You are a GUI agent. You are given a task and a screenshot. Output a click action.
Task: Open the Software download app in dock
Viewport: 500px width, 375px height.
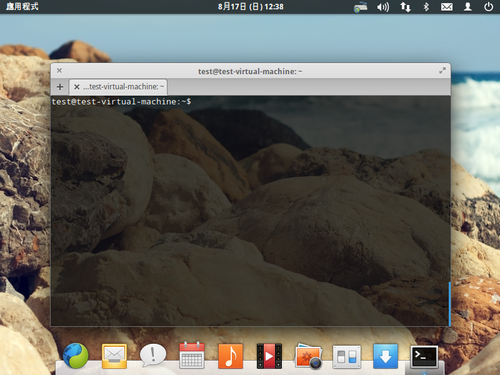(x=385, y=356)
